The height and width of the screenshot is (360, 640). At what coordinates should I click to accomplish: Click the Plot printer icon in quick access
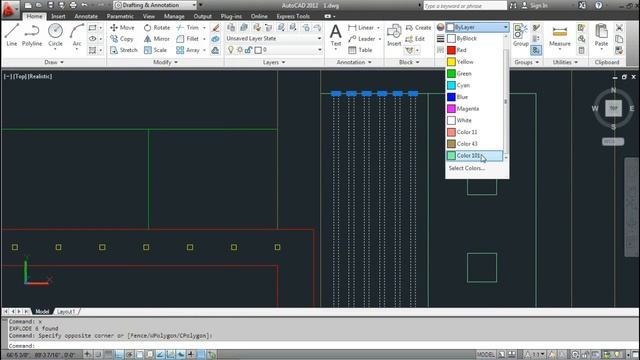click(x=73, y=5)
